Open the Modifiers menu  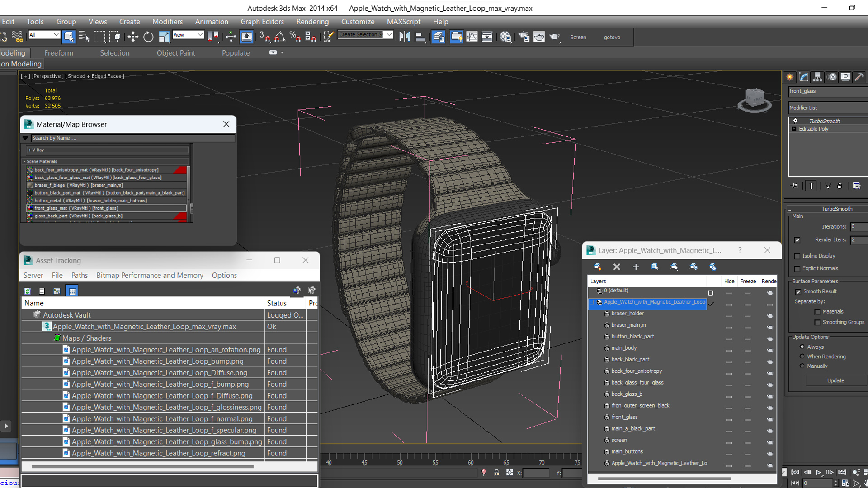click(x=167, y=22)
